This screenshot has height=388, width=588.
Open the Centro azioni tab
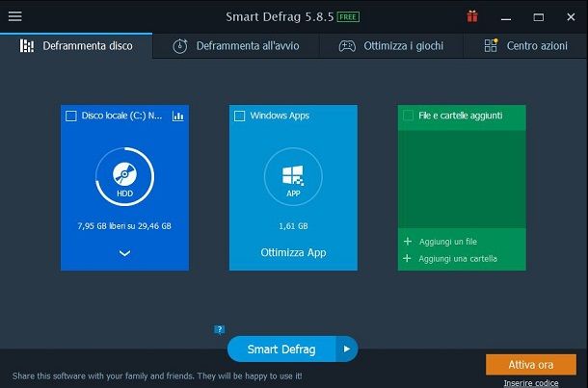pyautogui.click(x=525, y=45)
